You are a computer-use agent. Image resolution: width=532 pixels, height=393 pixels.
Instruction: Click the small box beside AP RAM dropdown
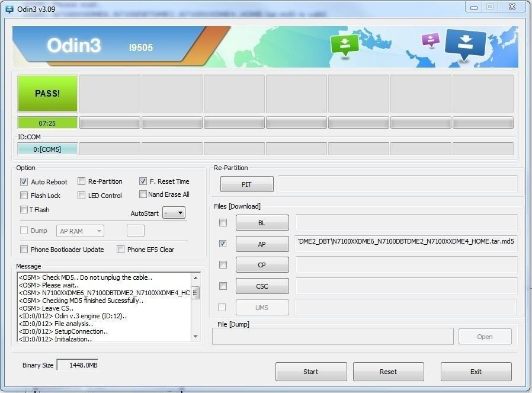[x=136, y=231]
